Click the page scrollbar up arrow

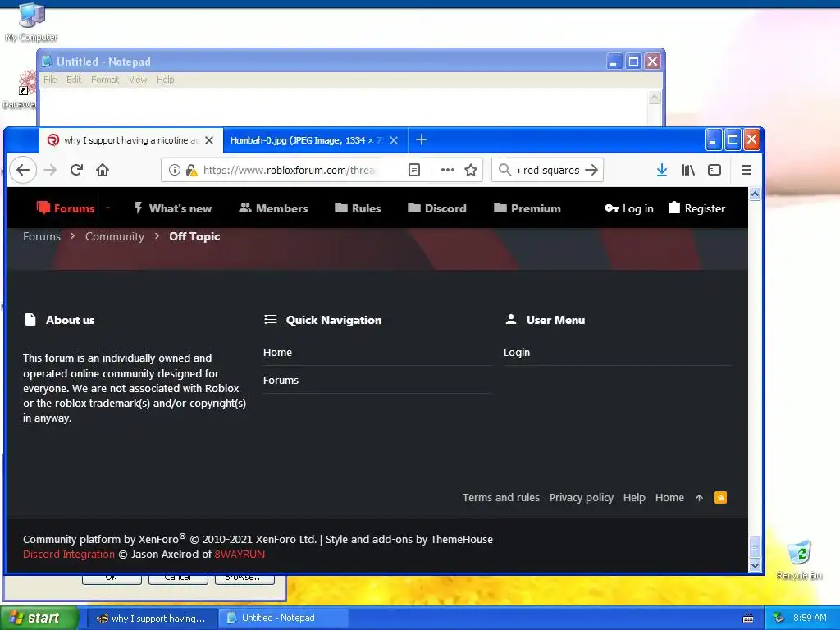(x=755, y=194)
